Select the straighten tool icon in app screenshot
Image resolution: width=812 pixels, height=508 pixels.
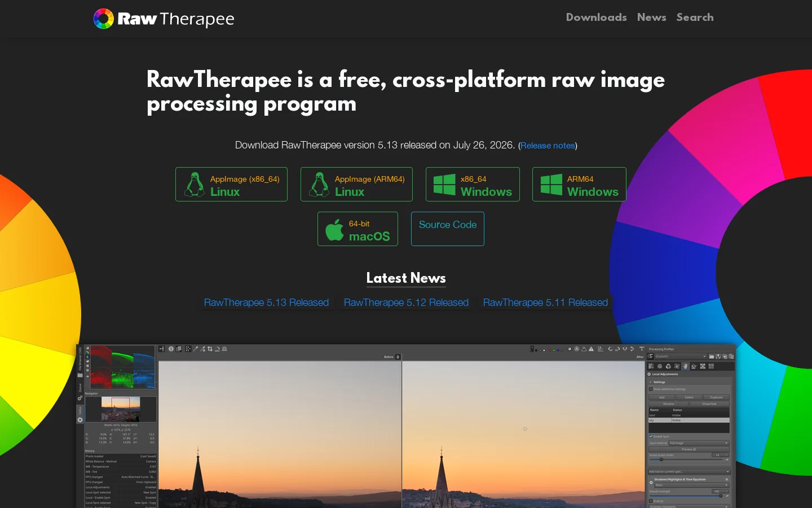point(217,349)
